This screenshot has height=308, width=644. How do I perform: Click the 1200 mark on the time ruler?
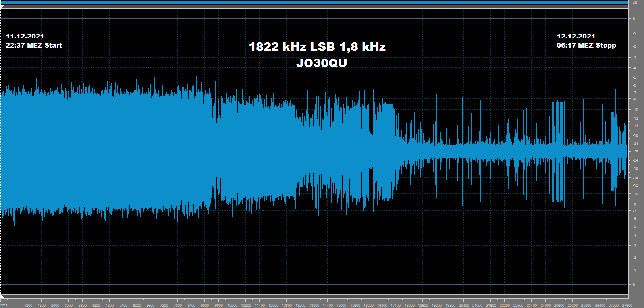coord(28,305)
